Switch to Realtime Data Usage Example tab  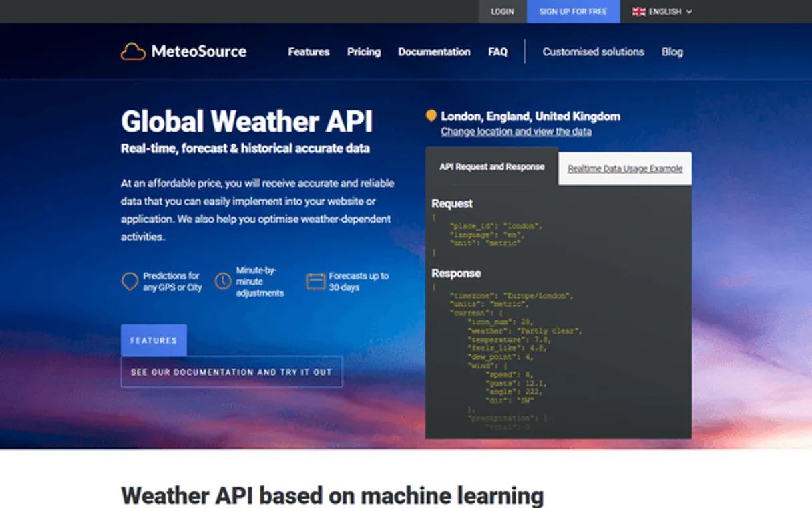coord(625,169)
